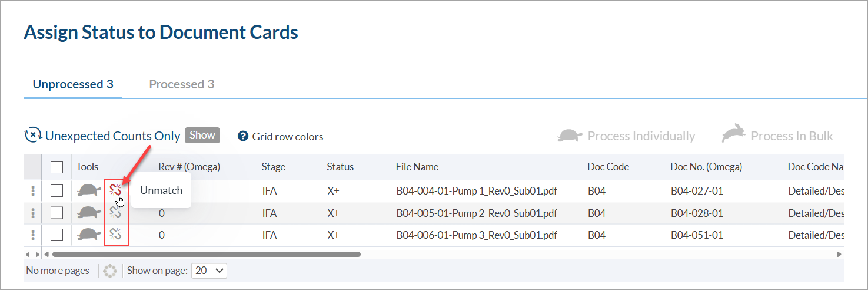Viewport: 868px width, 290px height.
Task: Click the horizontal grid scrollbar thumb
Action: click(x=206, y=255)
